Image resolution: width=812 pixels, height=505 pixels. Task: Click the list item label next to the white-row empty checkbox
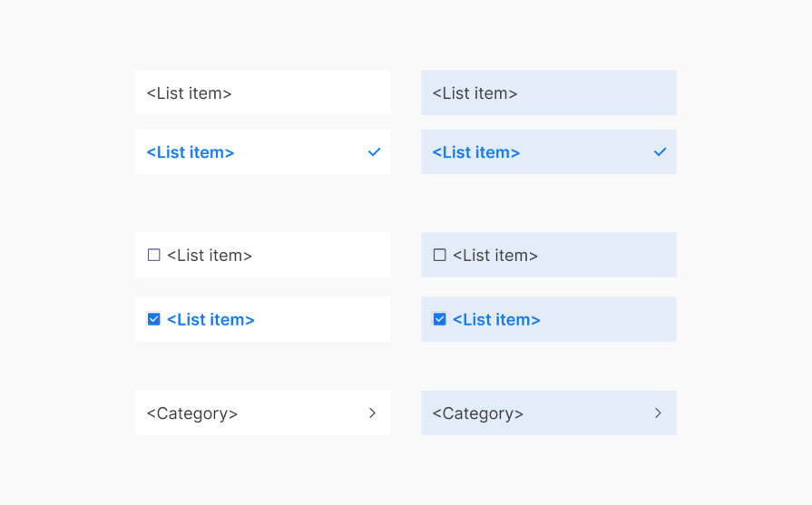click(x=210, y=256)
